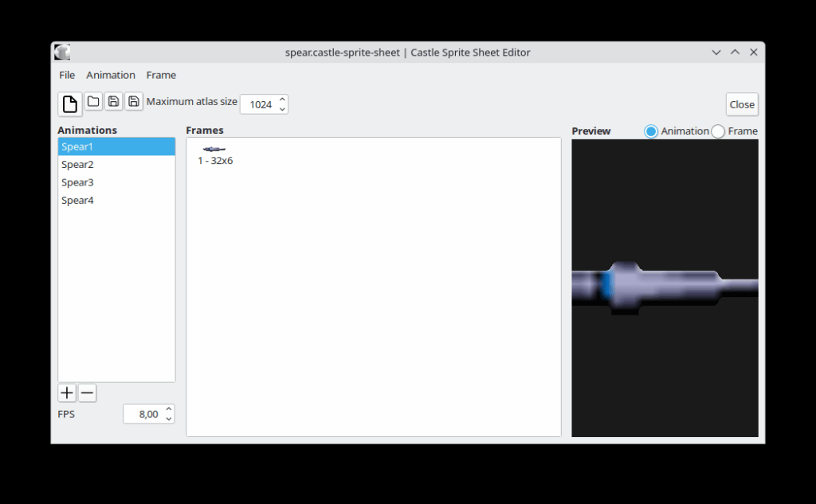The width and height of the screenshot is (816, 504).
Task: Open the File menu
Action: tap(67, 75)
